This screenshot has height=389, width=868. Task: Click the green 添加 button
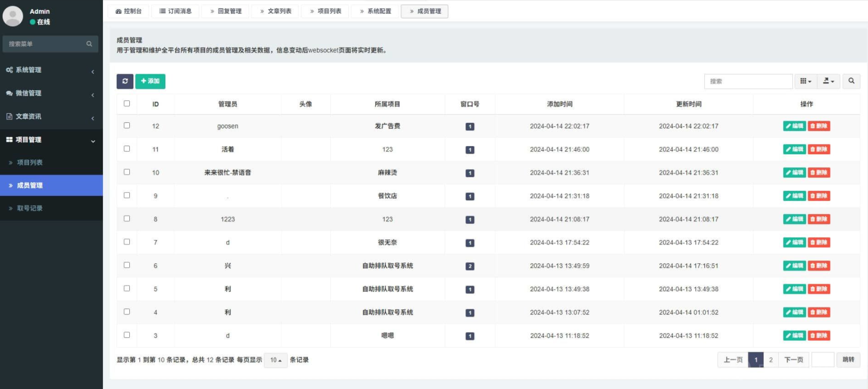pyautogui.click(x=150, y=81)
